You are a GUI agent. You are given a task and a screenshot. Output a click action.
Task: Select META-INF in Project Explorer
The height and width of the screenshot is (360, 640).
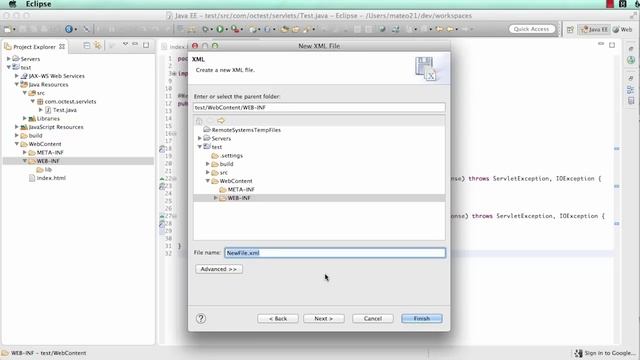[x=50, y=152]
